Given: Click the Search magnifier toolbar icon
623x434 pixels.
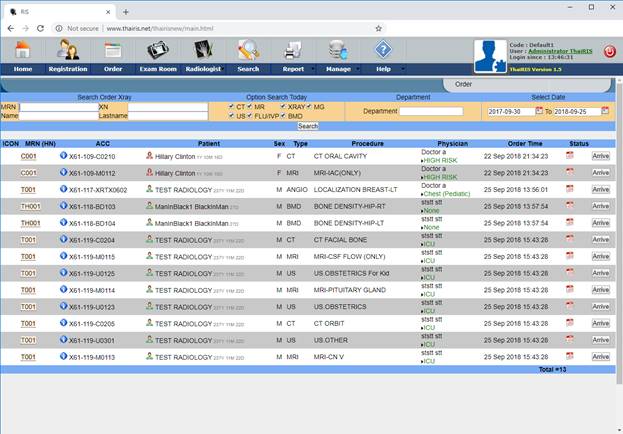Looking at the screenshot, I should click(x=248, y=50).
